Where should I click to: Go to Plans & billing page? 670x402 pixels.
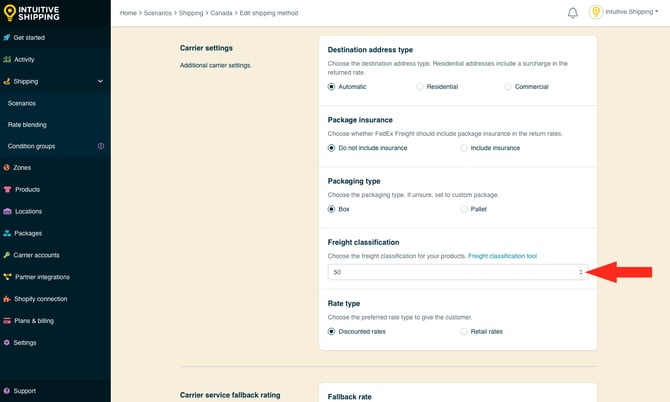tap(34, 321)
